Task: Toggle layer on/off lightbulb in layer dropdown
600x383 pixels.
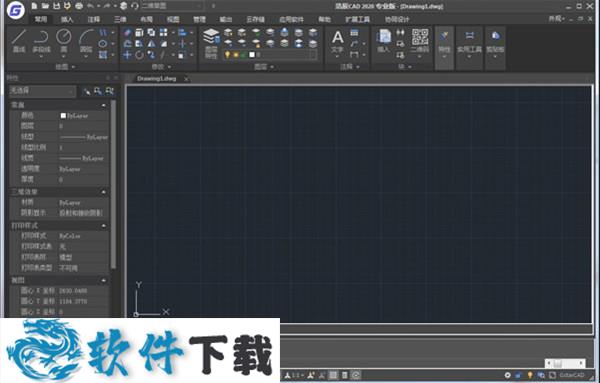Action: point(227,55)
